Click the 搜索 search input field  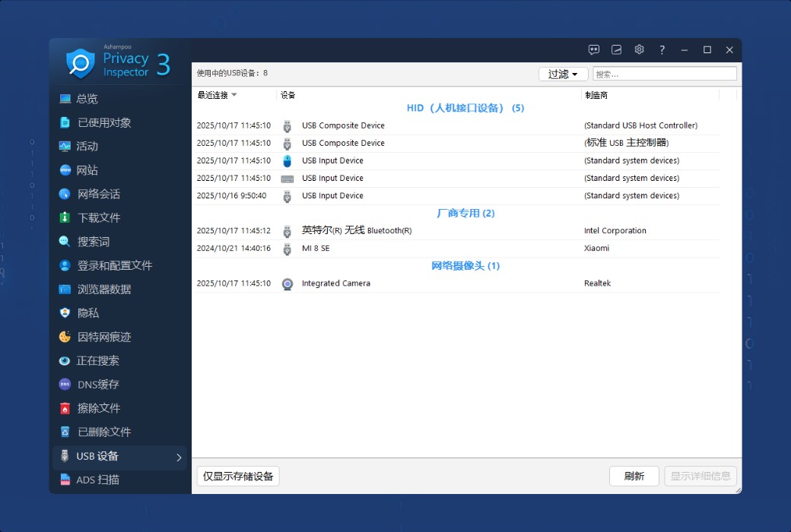664,74
